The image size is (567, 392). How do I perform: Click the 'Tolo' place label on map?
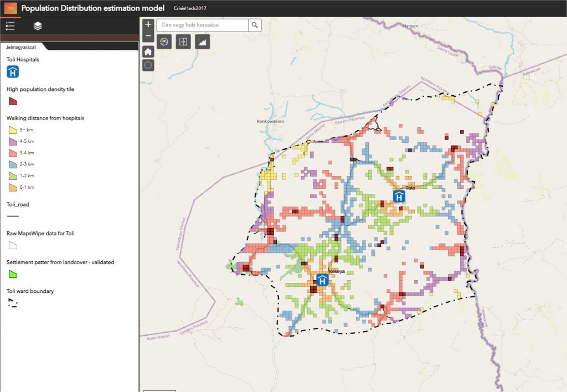[x=410, y=188]
